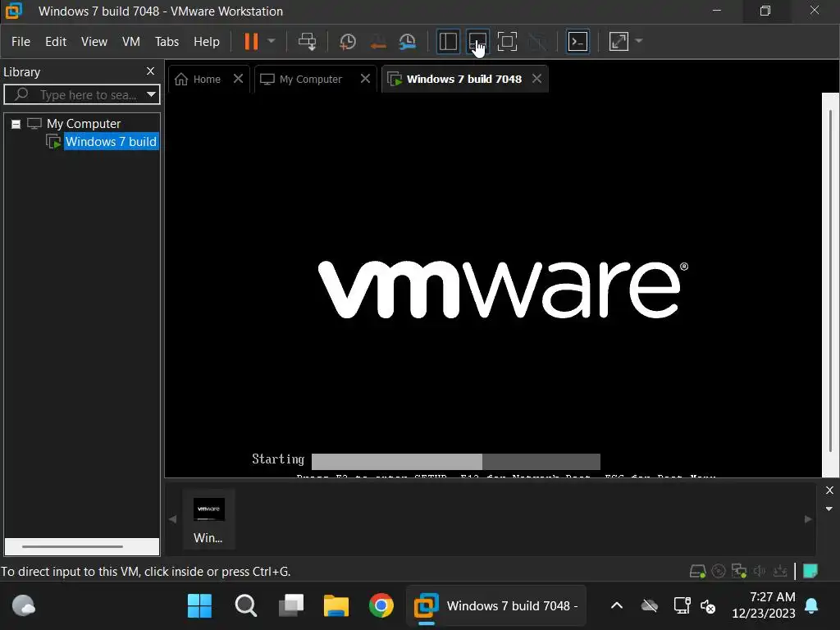Close the thumbnail bar
840x630 pixels.
829,491
